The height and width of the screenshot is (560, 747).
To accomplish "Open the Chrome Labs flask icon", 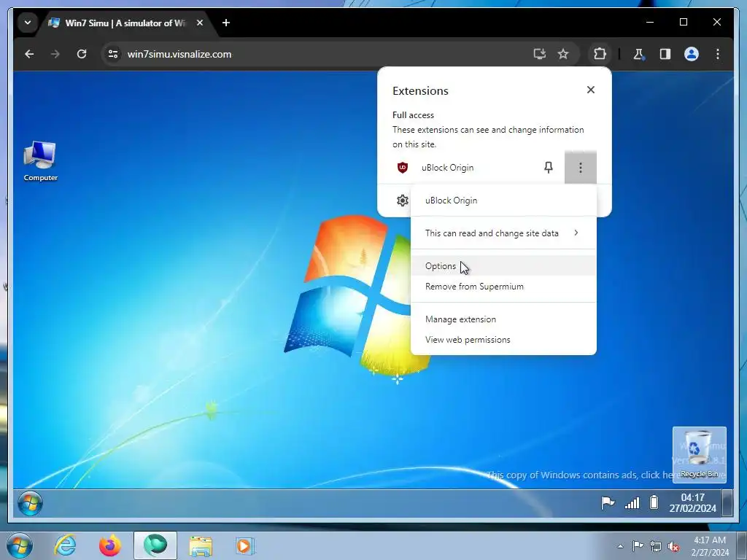I will [x=639, y=54].
